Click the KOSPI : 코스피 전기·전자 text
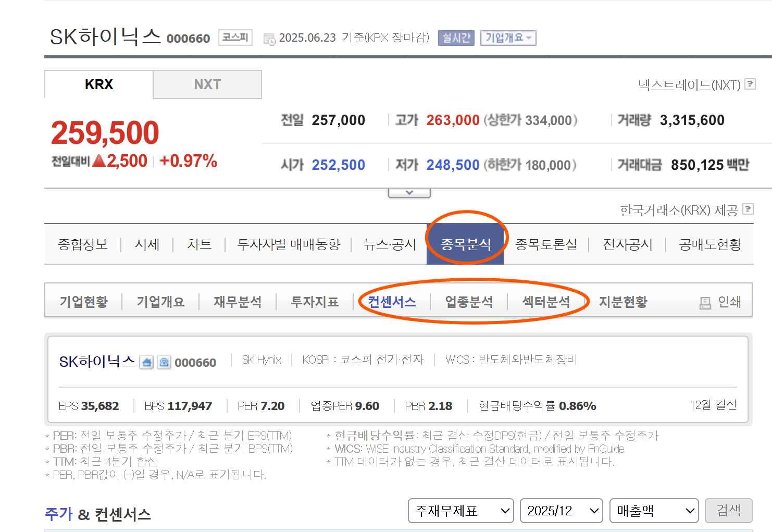 pos(363,360)
